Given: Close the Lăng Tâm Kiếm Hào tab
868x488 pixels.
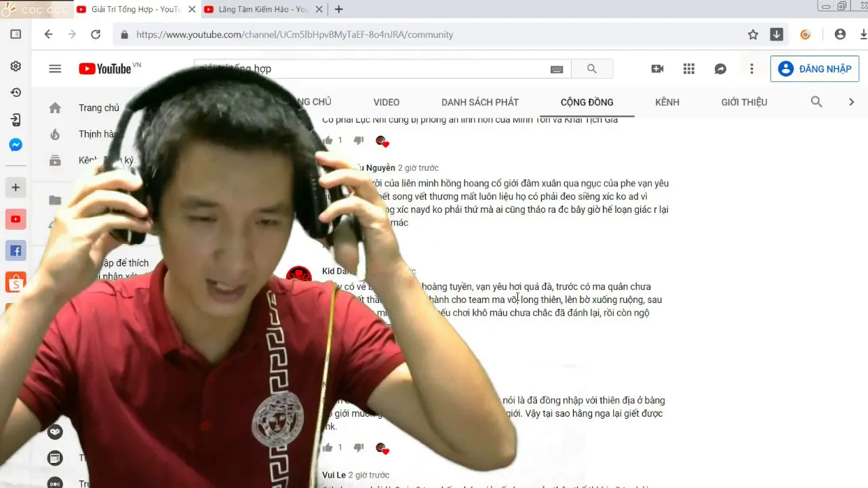Looking at the screenshot, I should click(x=319, y=9).
